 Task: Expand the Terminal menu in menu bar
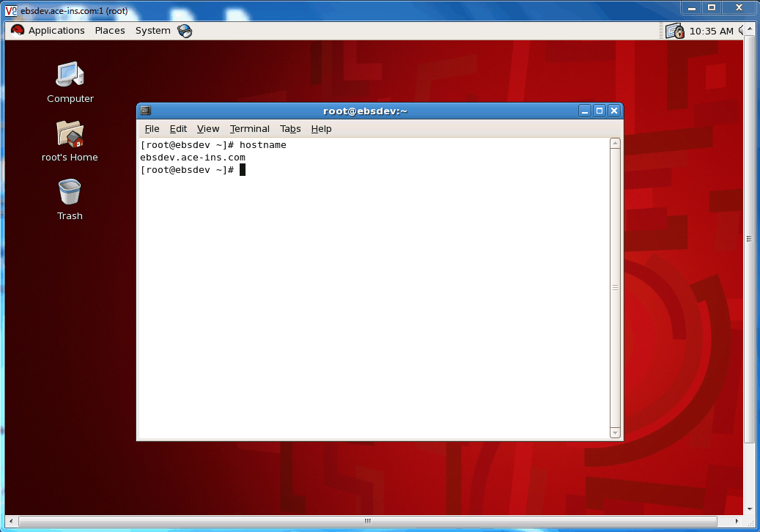pos(249,129)
